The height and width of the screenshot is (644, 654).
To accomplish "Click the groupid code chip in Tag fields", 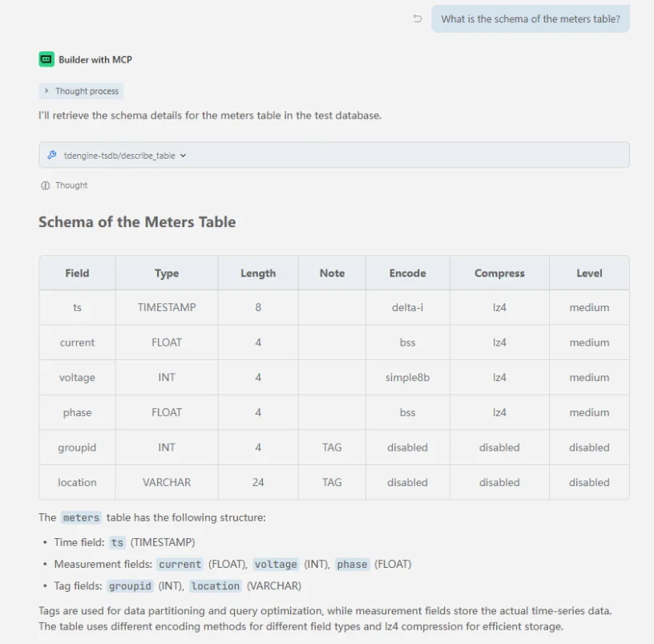I will (130, 586).
